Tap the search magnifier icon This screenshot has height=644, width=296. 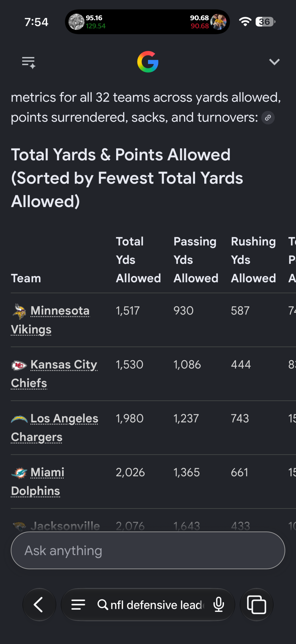(x=103, y=604)
